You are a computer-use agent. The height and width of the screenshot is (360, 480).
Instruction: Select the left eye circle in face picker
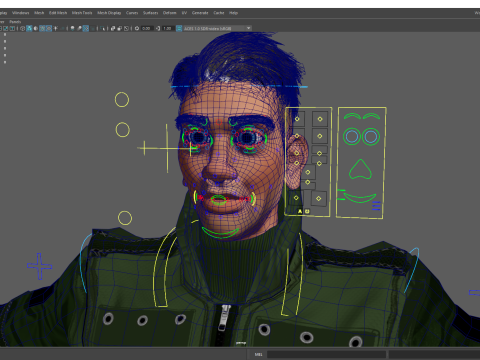point(352,136)
